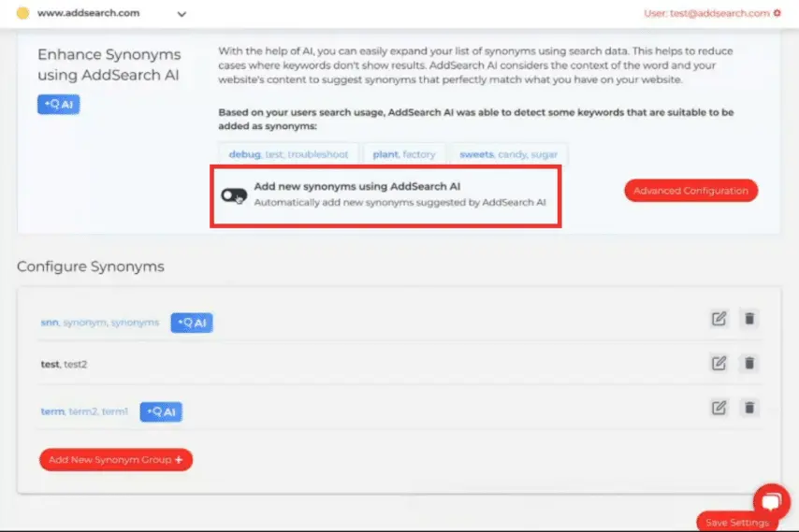Delete the term synonym group
Image resolution: width=799 pixels, height=532 pixels.
coord(749,407)
